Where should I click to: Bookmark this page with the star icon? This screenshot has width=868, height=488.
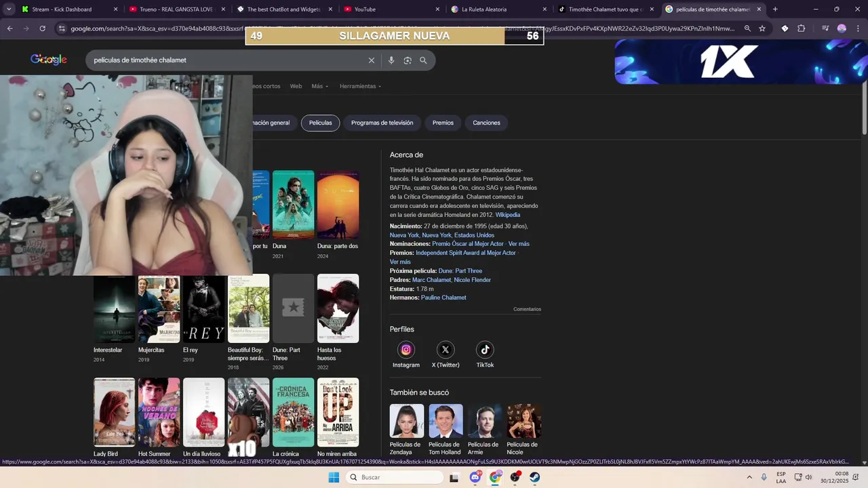[762, 28]
